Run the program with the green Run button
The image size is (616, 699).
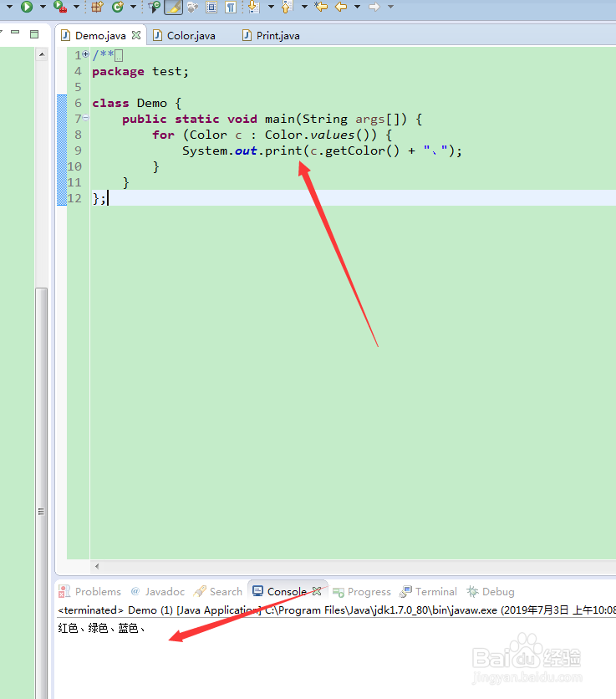[x=27, y=7]
